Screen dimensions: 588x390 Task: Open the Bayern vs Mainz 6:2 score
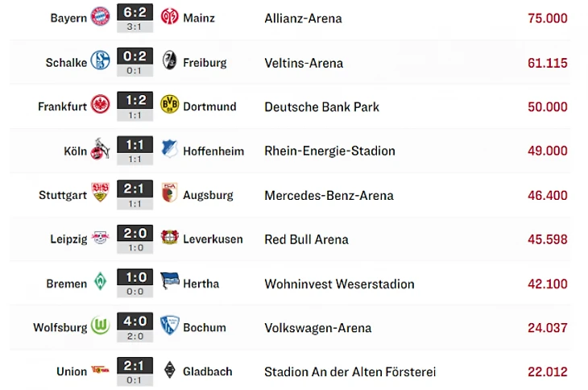pos(135,14)
